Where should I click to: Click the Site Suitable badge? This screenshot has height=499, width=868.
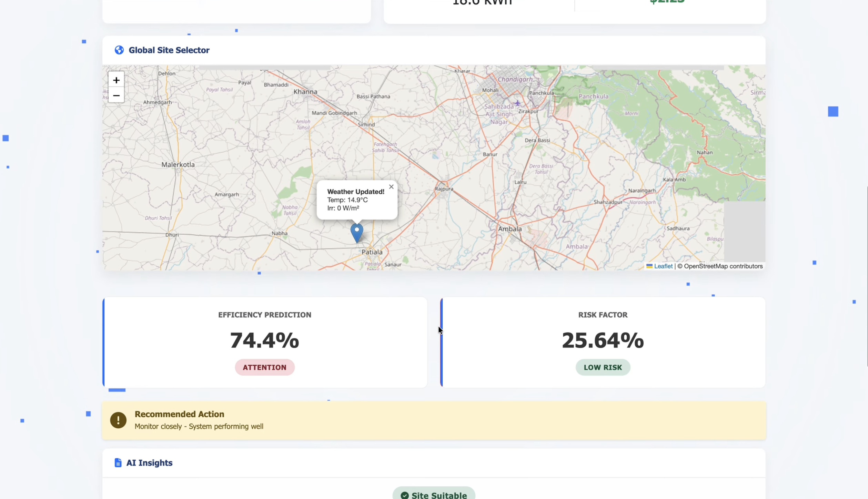coord(434,495)
